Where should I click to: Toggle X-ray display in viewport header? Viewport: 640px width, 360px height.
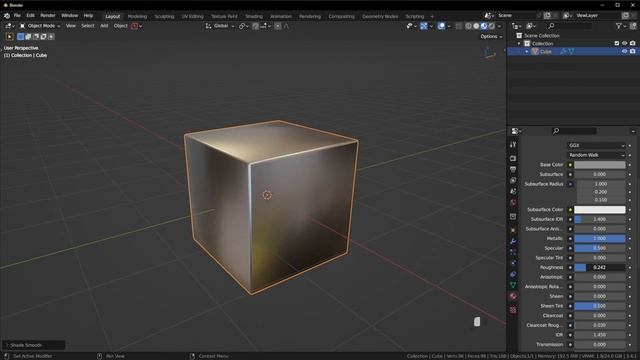pyautogui.click(x=459, y=26)
